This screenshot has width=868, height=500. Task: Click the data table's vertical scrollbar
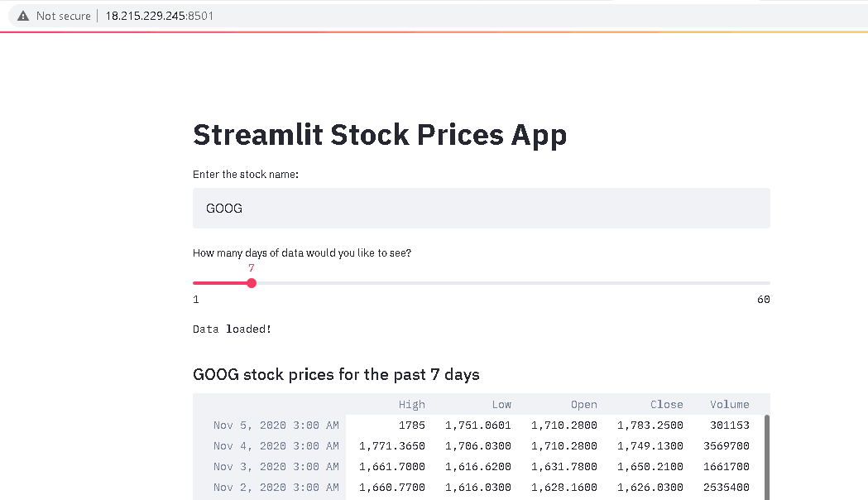(767, 457)
